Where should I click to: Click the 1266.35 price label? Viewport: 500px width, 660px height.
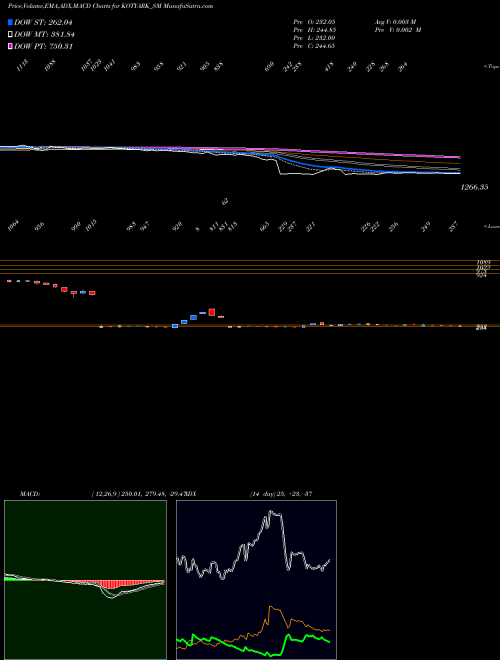click(474, 187)
